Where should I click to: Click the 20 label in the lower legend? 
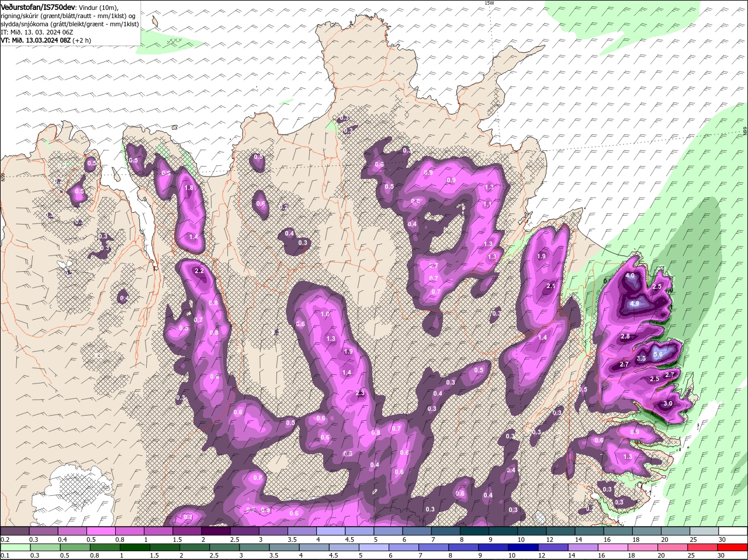click(661, 555)
